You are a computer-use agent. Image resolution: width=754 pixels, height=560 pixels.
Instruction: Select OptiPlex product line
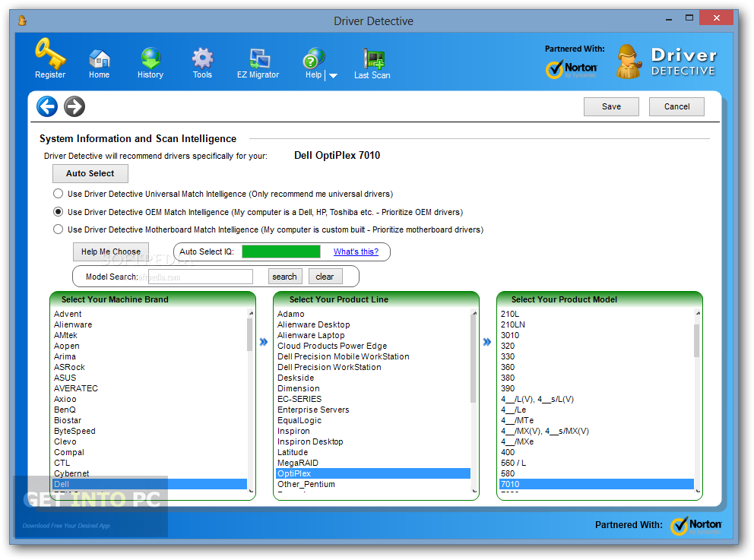[373, 473]
